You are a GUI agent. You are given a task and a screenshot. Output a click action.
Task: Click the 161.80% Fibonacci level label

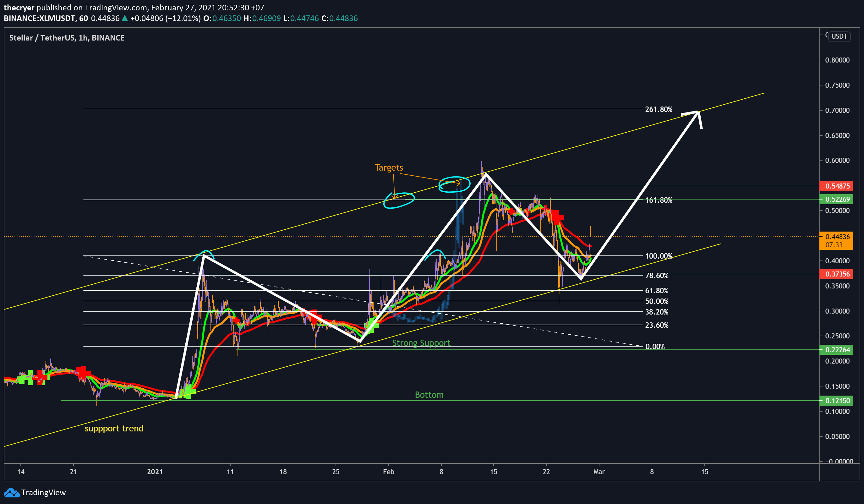click(x=659, y=200)
